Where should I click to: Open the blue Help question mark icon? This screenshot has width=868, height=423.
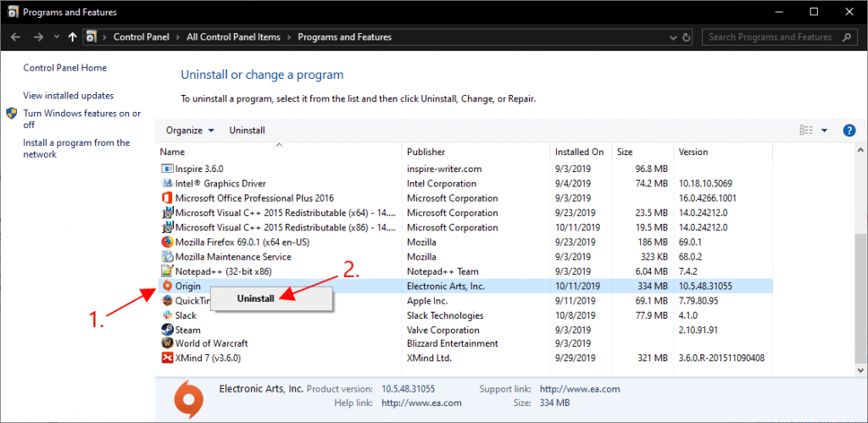(x=849, y=131)
